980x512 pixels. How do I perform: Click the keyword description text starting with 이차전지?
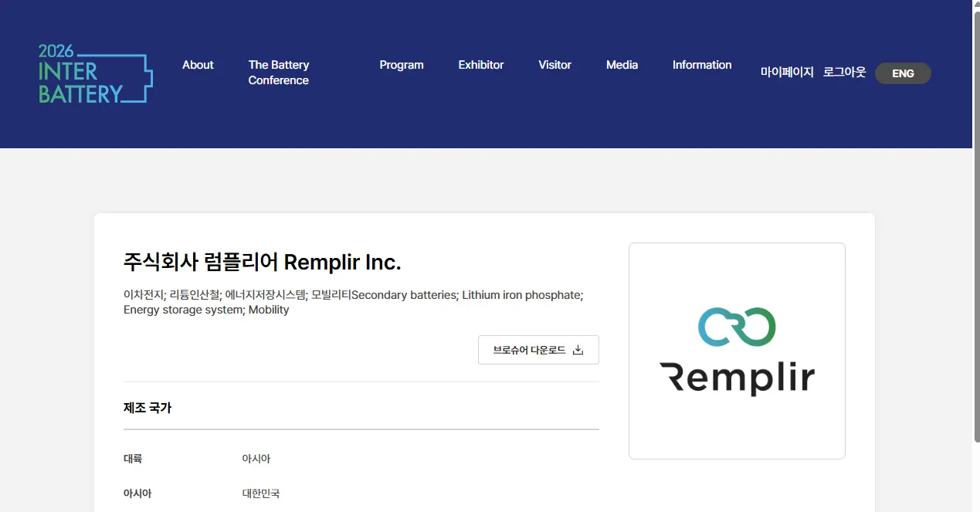tap(354, 302)
